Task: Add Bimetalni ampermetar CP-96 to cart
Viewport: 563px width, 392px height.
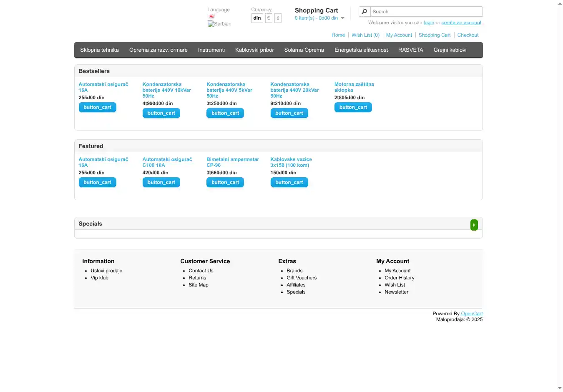Action: click(225, 183)
